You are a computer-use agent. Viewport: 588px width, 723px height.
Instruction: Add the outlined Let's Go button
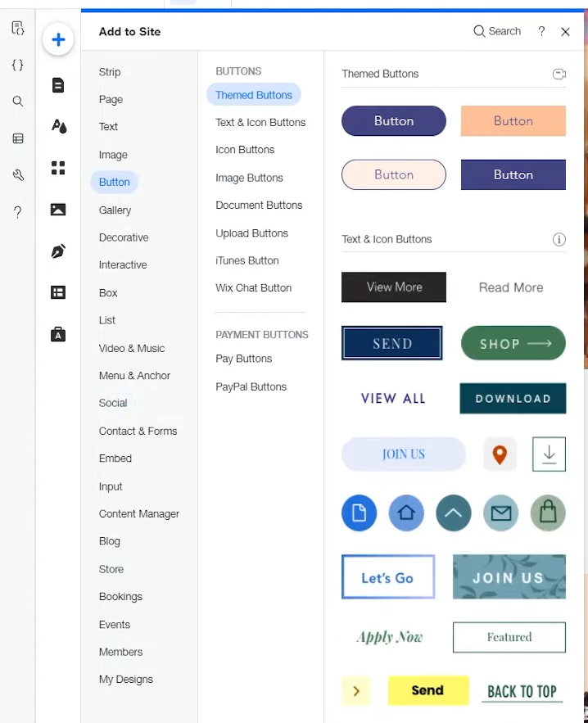388,576
